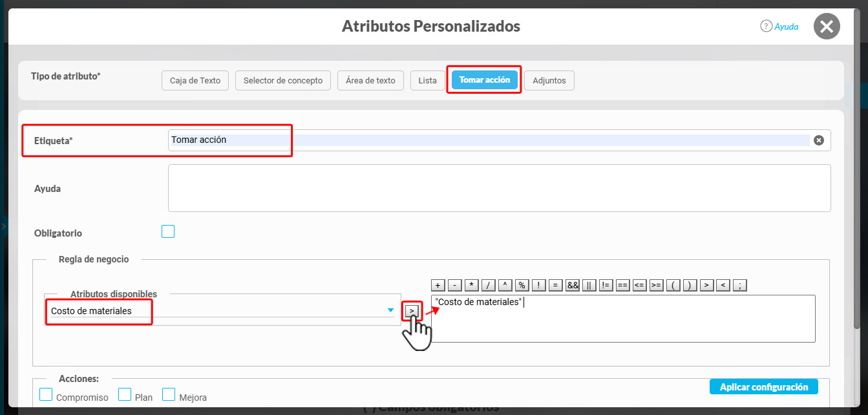Insert the && logical AND operator
This screenshot has width=868, height=415.
point(573,285)
